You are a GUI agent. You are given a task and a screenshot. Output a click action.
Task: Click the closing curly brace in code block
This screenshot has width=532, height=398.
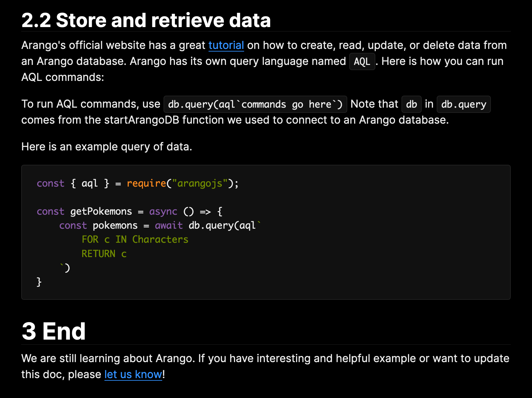39,282
